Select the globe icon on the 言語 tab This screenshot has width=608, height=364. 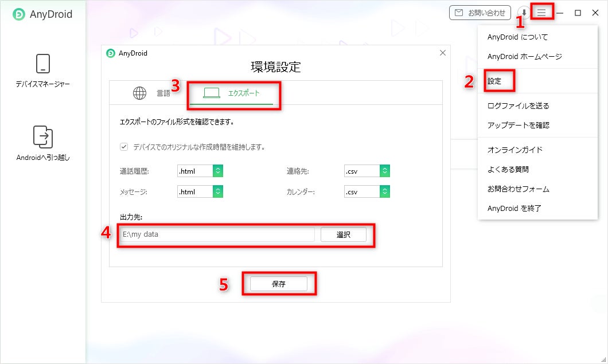click(x=139, y=92)
